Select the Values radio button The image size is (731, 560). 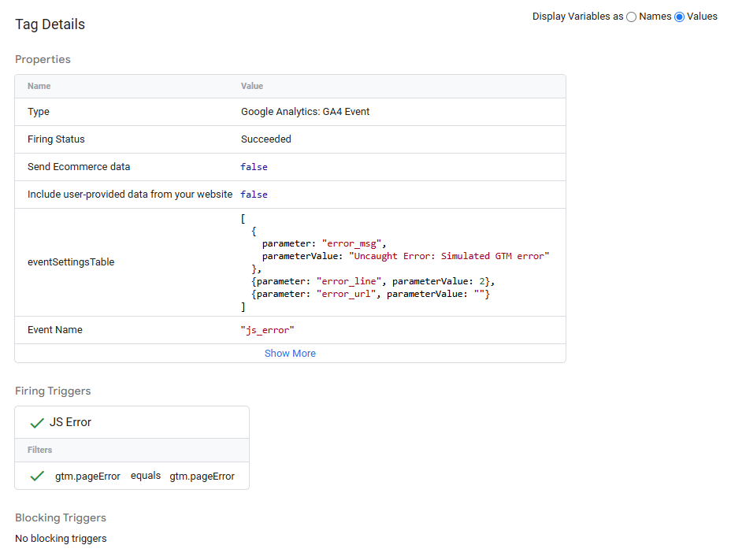tap(679, 17)
